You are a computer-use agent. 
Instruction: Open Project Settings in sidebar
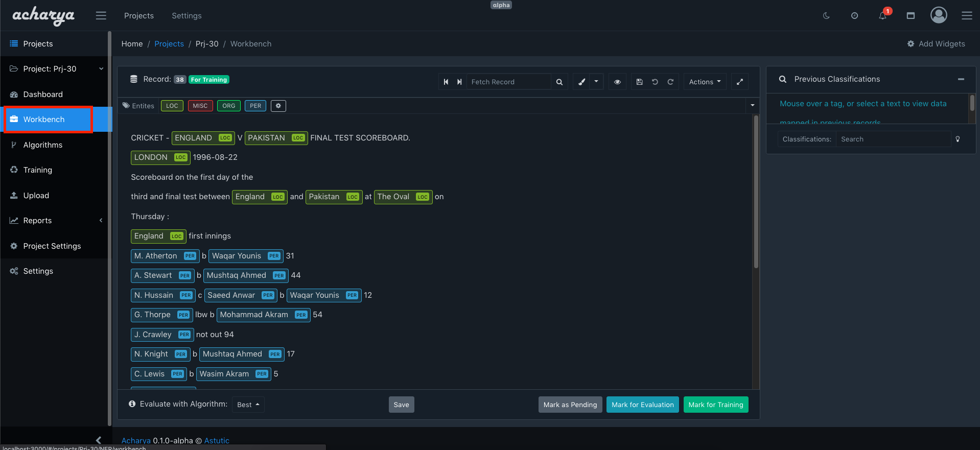coord(54,246)
